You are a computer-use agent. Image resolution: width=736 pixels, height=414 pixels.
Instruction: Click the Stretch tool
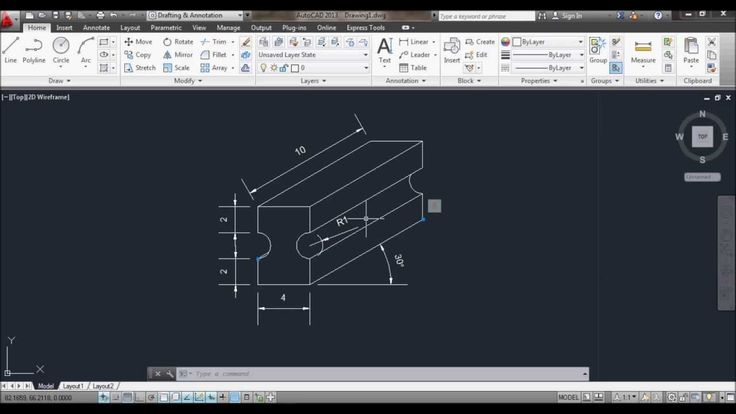(139, 68)
